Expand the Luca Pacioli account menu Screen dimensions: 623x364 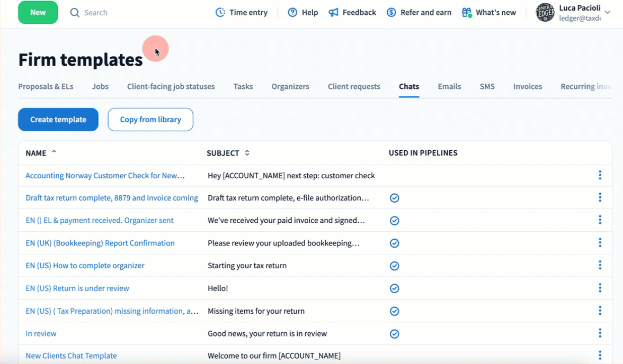[x=607, y=12]
